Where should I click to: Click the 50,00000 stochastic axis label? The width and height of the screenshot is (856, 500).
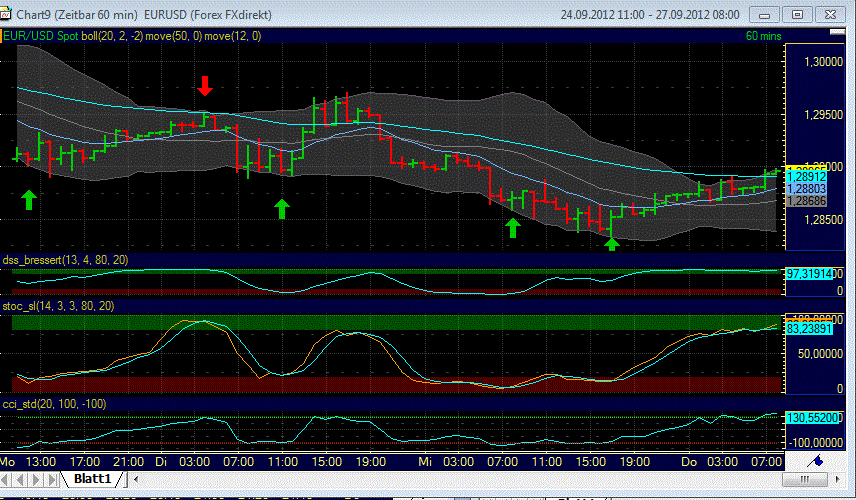(821, 354)
